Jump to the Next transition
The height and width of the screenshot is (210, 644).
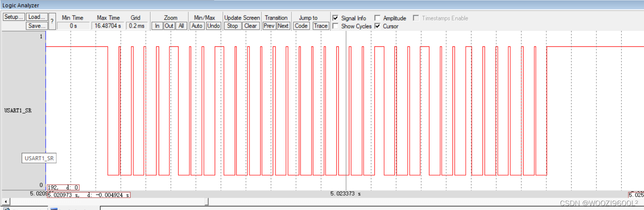pos(283,26)
